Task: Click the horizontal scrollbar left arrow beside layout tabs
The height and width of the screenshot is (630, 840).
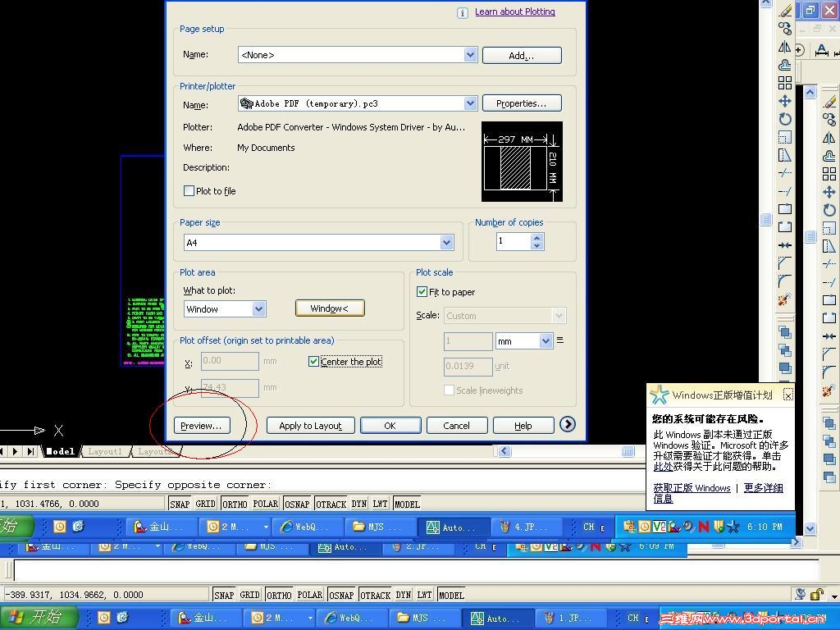Action: 504,451
